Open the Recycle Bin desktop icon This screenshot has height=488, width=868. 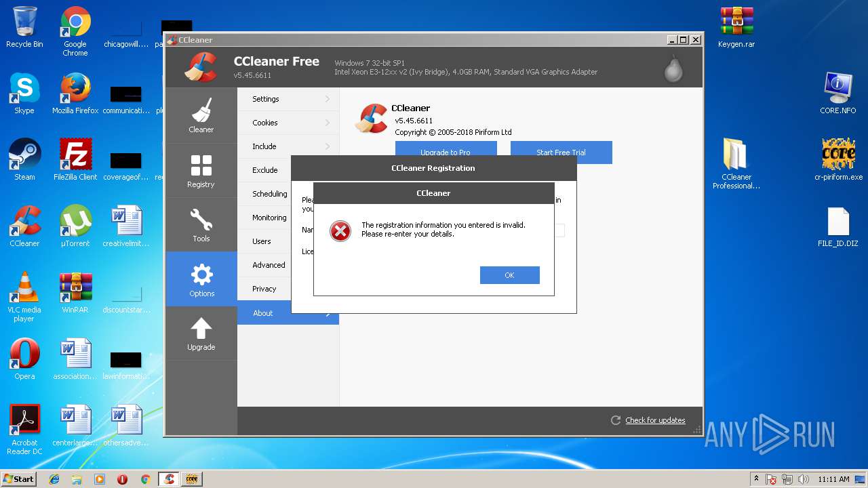[24, 27]
